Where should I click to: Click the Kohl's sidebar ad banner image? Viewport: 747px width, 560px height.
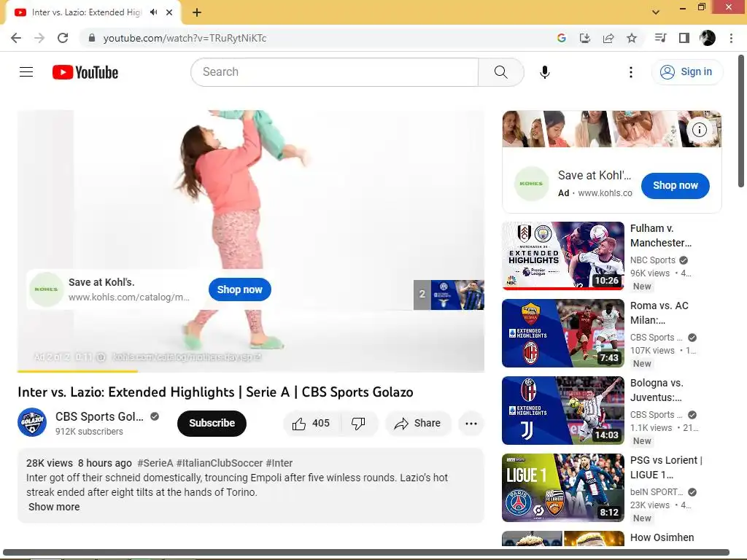pyautogui.click(x=612, y=129)
